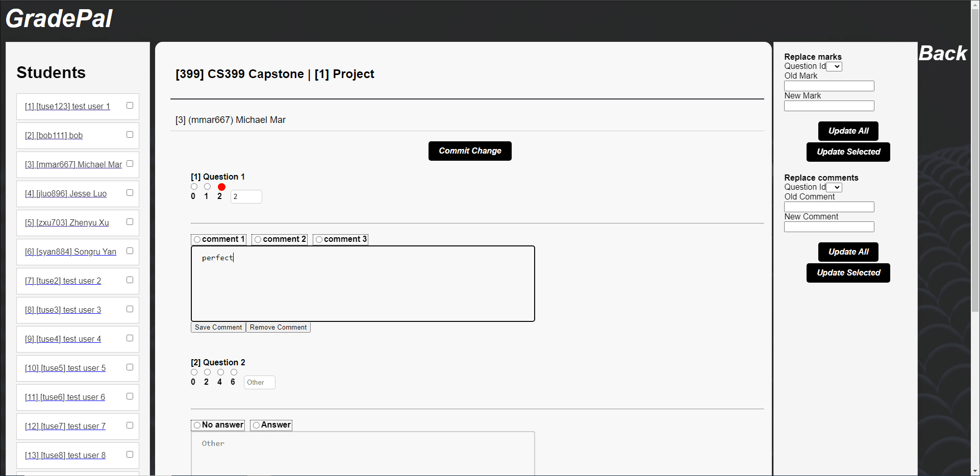Click the page's vertical scrollbar

click(975, 204)
